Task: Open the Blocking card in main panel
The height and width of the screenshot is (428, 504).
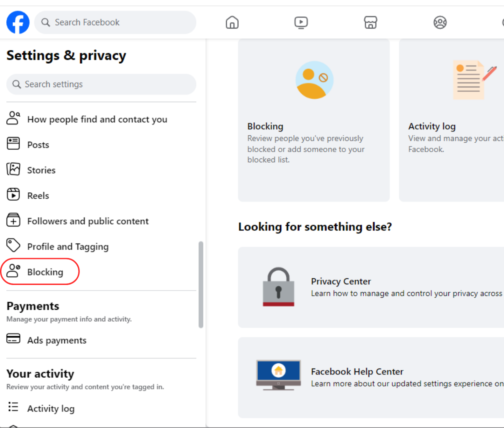Action: point(314,120)
